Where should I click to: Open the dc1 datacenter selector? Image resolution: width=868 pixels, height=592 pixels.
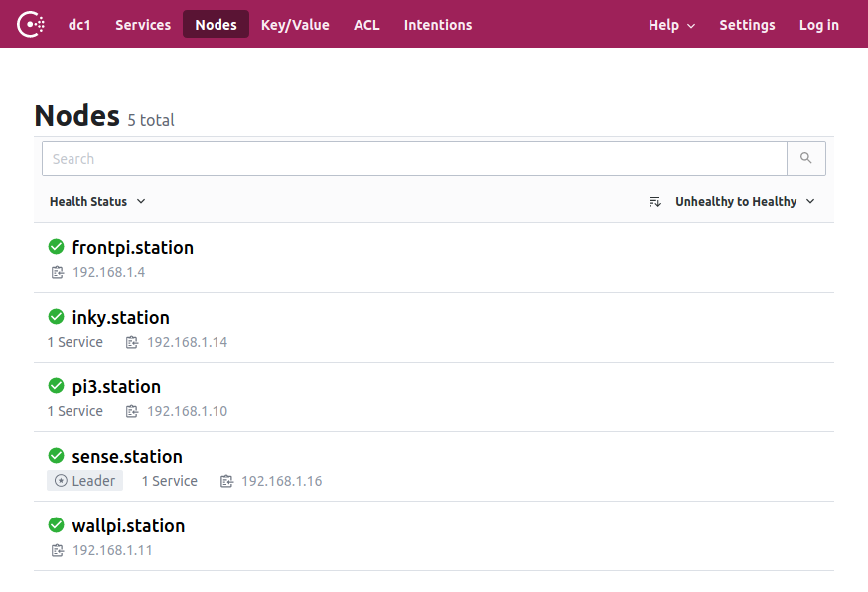coord(79,25)
